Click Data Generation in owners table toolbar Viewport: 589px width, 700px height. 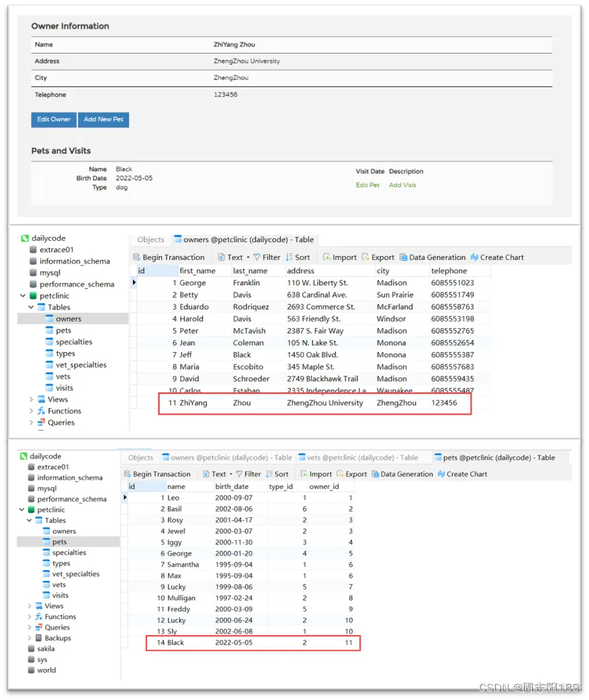(432, 257)
